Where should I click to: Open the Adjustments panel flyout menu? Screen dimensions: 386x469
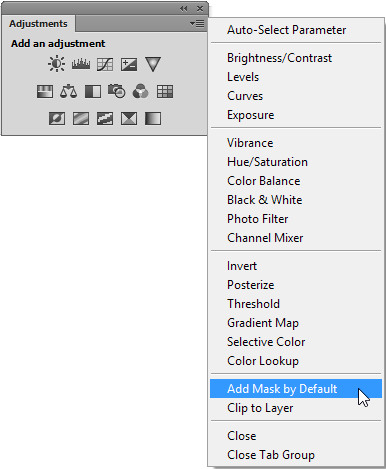[197, 24]
